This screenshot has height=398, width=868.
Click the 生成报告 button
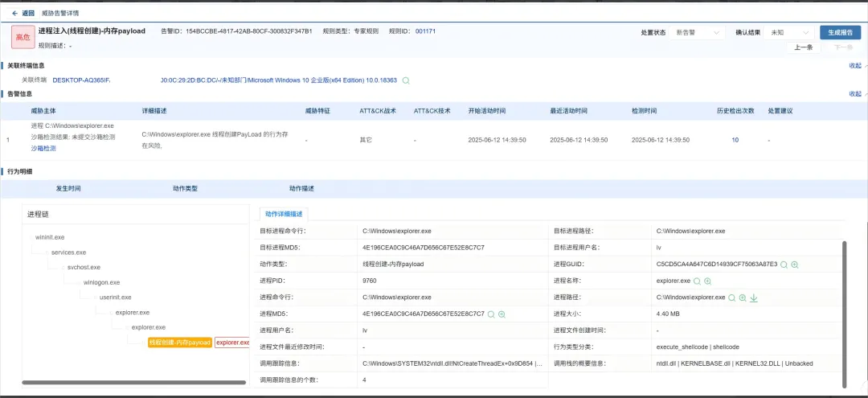pos(840,33)
